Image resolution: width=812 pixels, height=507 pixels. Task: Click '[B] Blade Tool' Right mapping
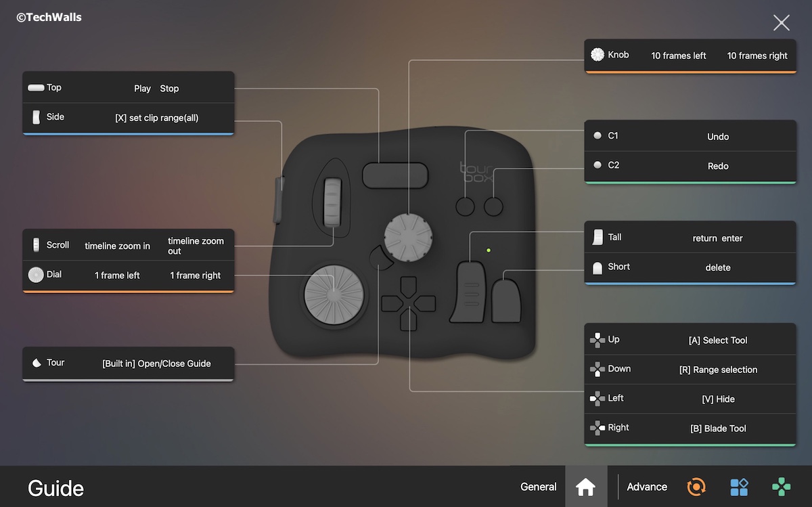point(718,428)
